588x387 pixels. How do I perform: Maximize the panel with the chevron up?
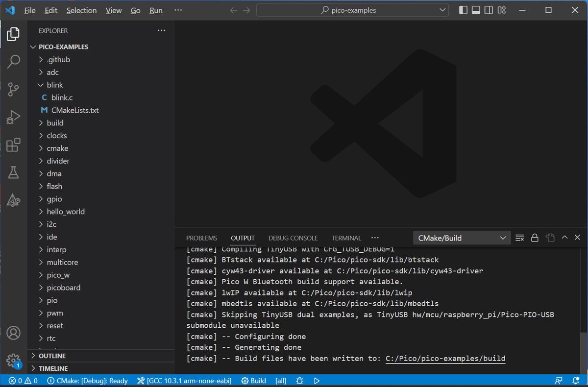click(564, 238)
